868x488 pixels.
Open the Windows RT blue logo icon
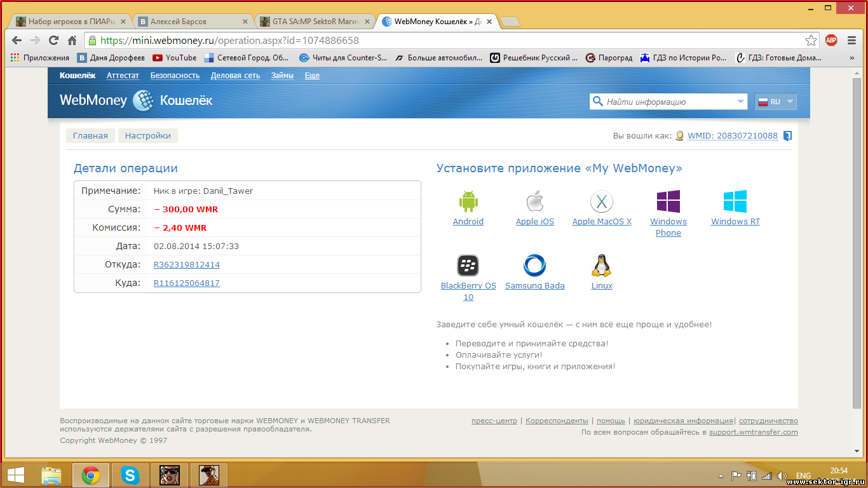(x=735, y=201)
